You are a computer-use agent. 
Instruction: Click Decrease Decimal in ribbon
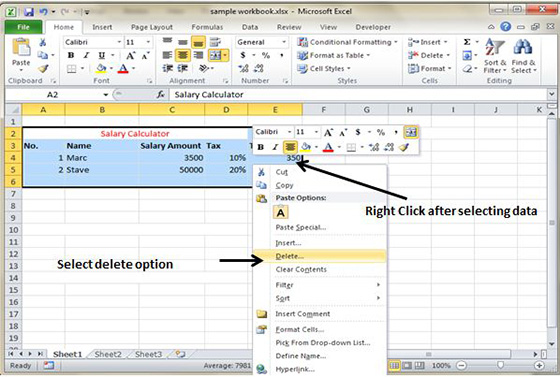259,68
